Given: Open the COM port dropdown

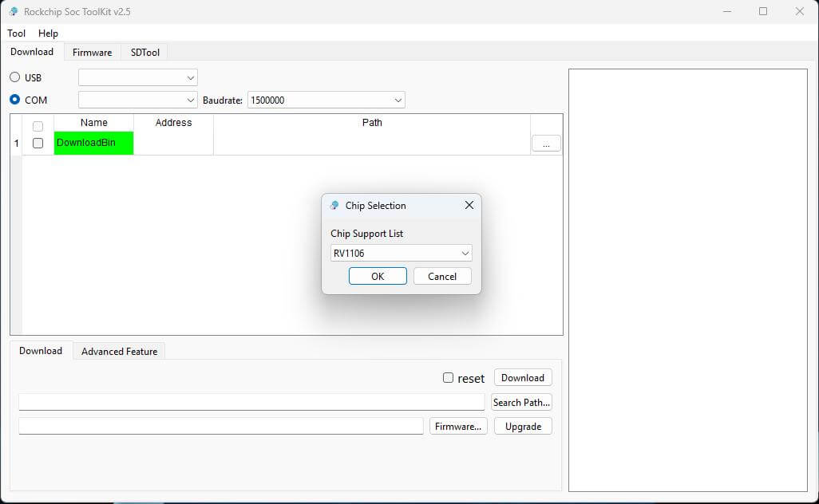Looking at the screenshot, I should (138, 100).
